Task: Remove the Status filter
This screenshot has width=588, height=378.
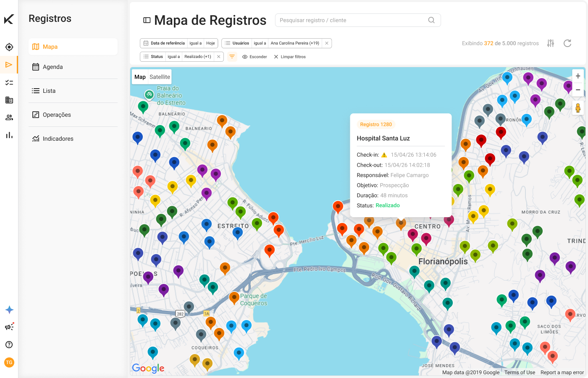Action: [x=218, y=57]
